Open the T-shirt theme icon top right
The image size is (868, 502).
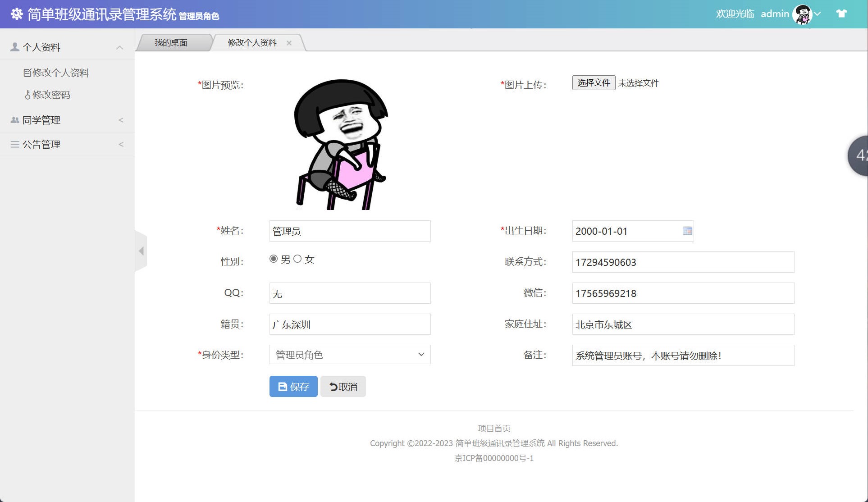pos(842,14)
